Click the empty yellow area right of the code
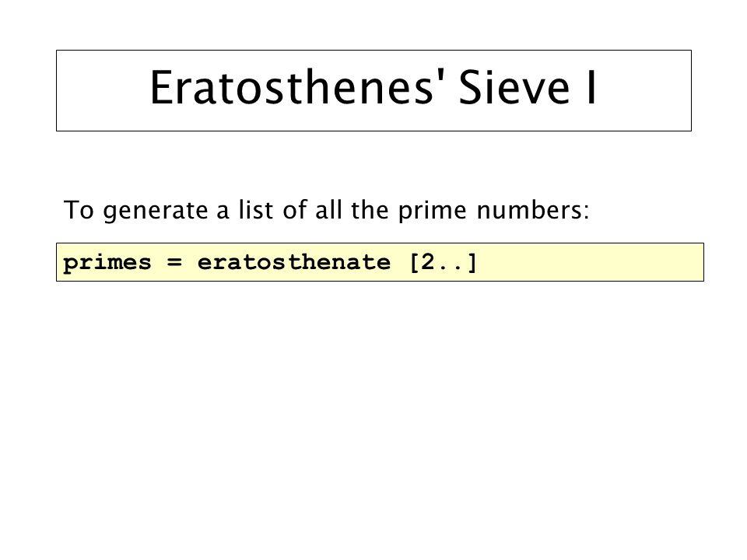Image resolution: width=747 pixels, height=560 pixels. (x=590, y=262)
